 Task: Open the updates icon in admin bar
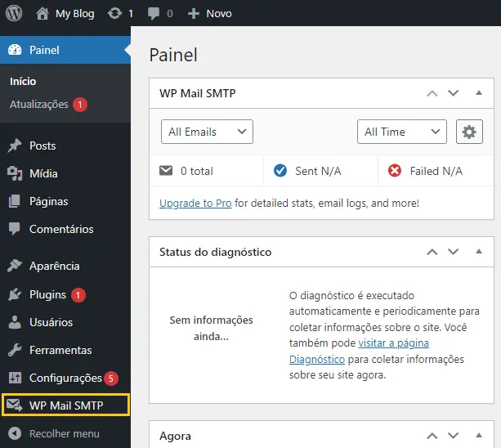pyautogui.click(x=114, y=13)
